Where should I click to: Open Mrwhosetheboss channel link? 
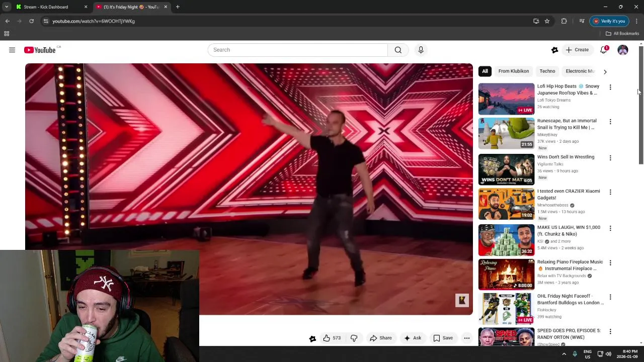(x=552, y=205)
